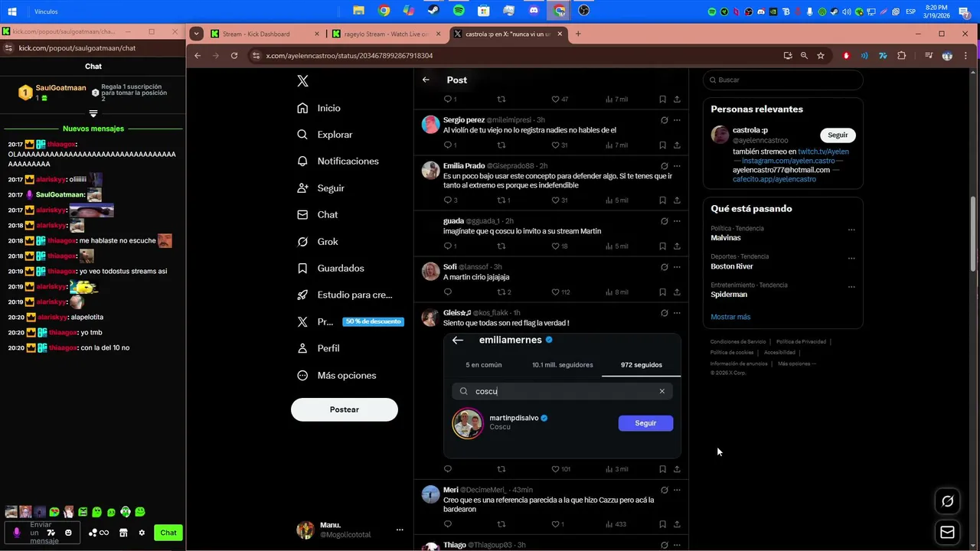Click the Buscar search field on X
Screen dimensions: 980x551
(x=783, y=80)
